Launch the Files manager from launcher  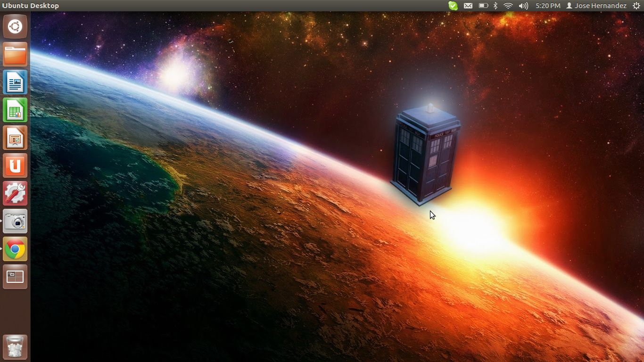15,54
